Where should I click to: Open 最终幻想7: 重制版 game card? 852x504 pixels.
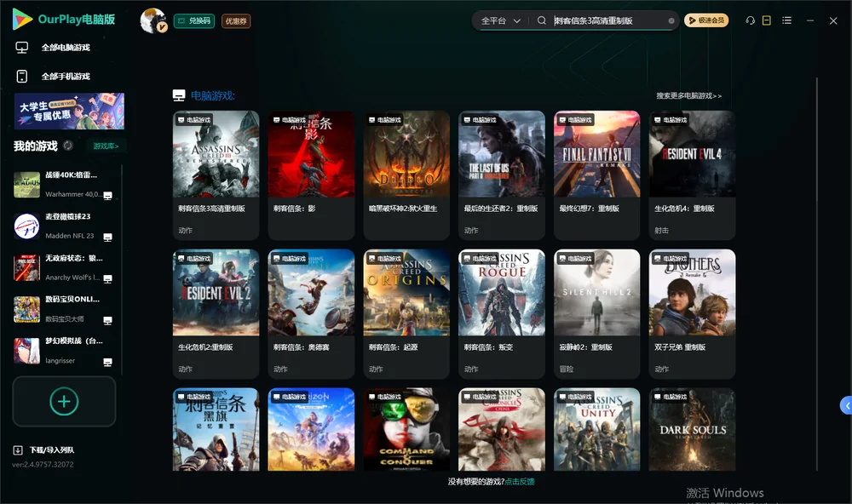(x=597, y=175)
